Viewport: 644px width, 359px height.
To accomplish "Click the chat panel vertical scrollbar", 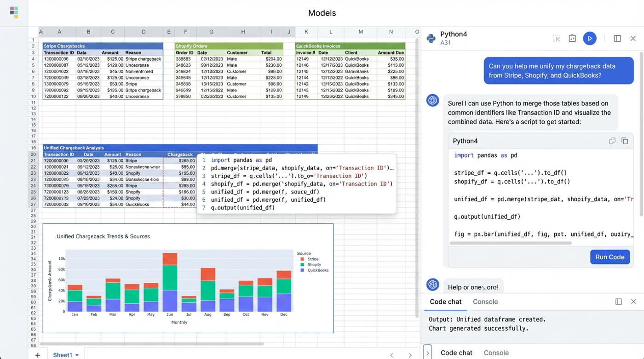I will (641, 135).
